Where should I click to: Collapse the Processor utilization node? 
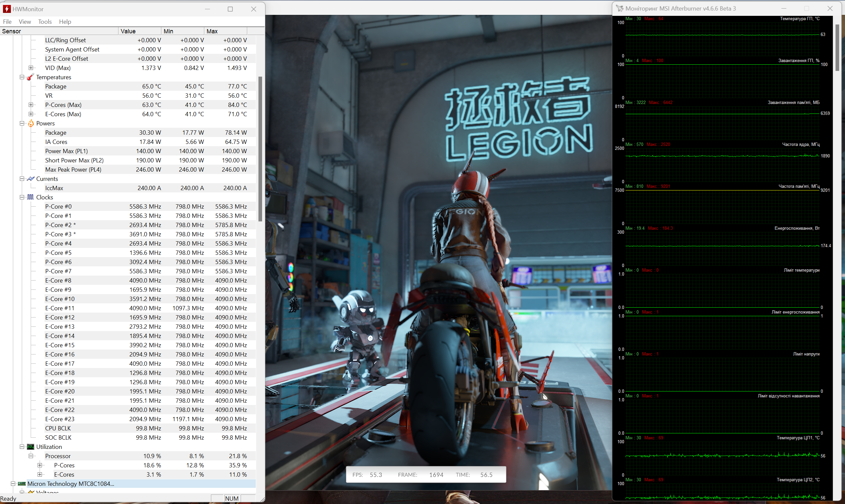(x=31, y=456)
